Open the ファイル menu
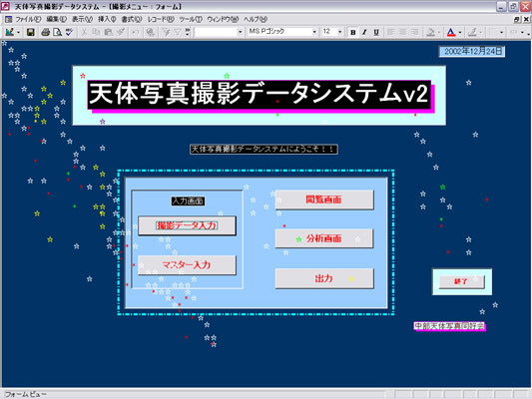Screen dimensions: 532x399 (28, 19)
